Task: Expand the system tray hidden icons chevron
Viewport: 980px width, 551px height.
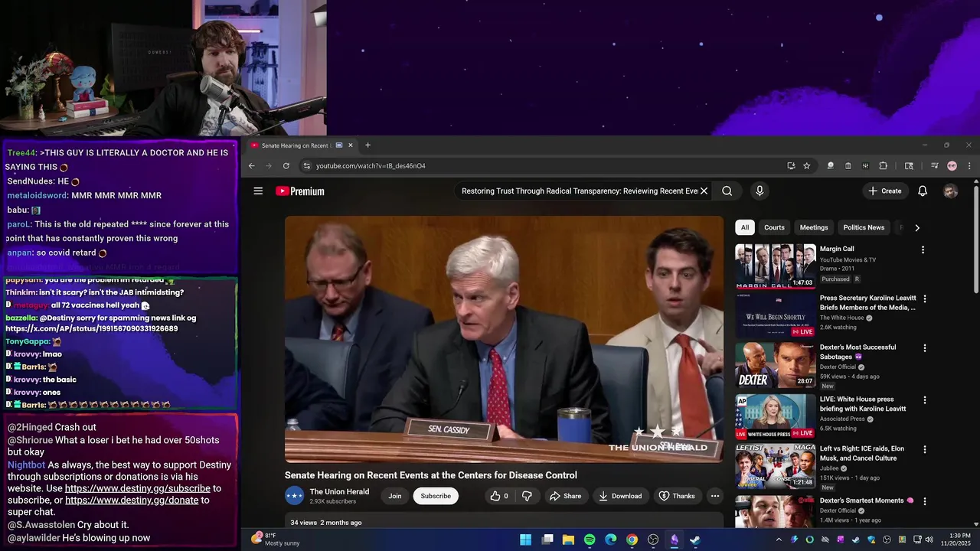Action: click(779, 540)
